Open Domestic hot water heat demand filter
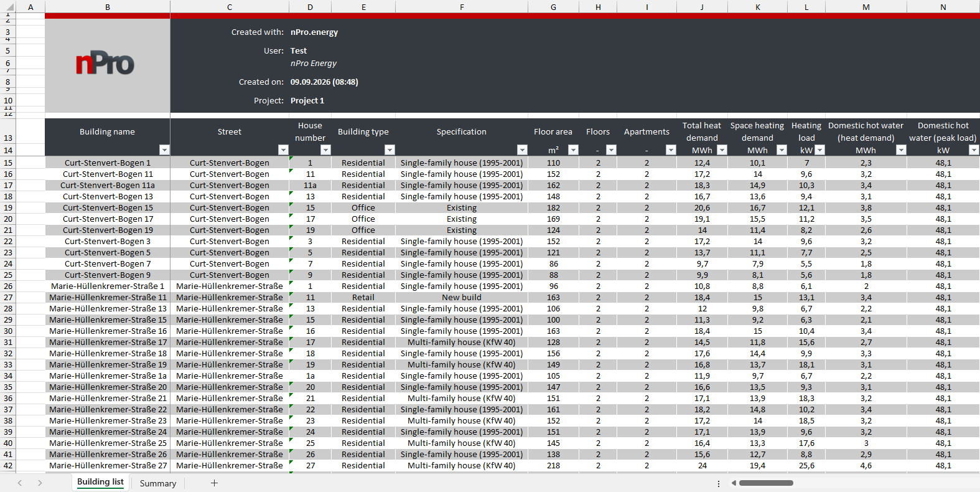Viewport: 980px width, 492px height. (901, 150)
